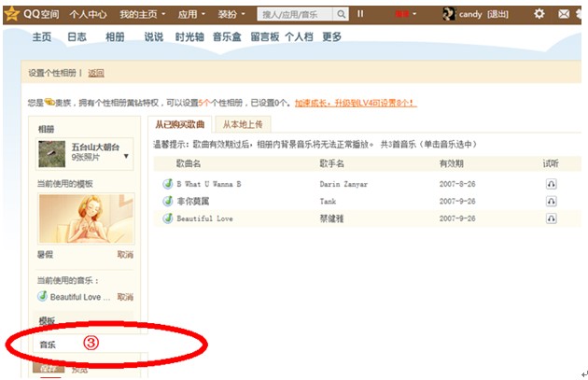
Task: Click the search magnifier icon
Action: coord(341,14)
